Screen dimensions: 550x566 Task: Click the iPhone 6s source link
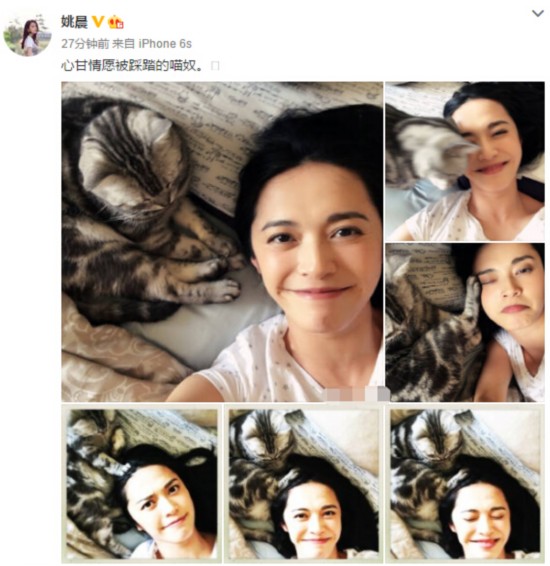point(165,44)
